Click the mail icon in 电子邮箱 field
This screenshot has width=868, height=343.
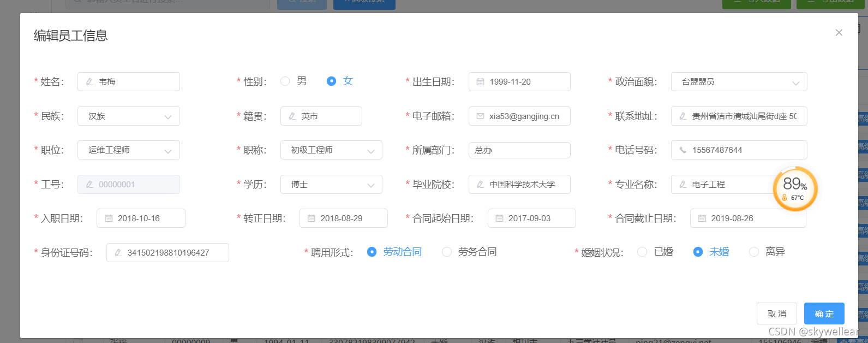pyautogui.click(x=481, y=116)
